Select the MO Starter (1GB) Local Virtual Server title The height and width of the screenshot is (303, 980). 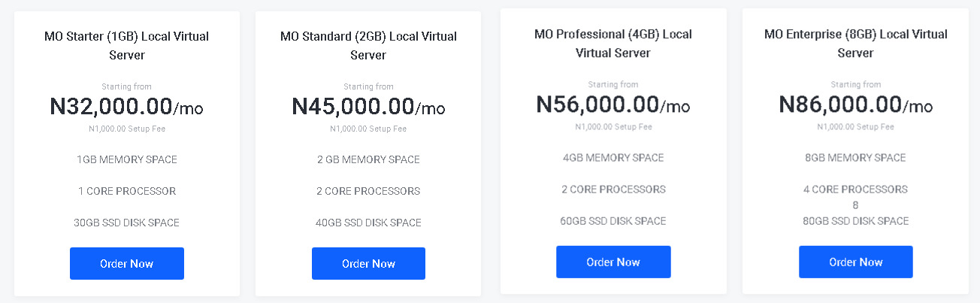coord(126,45)
